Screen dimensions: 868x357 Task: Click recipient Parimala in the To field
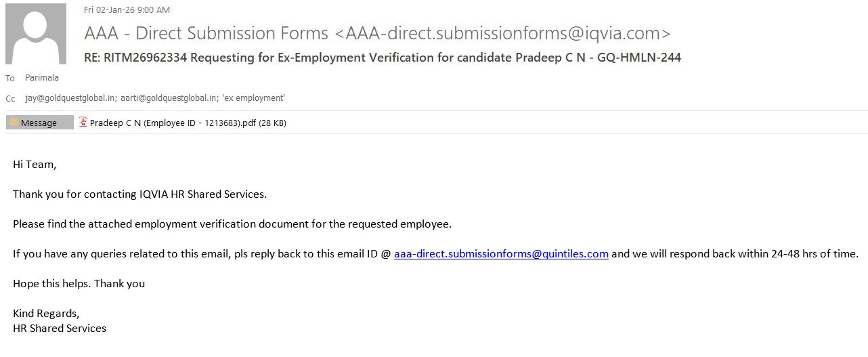42,78
